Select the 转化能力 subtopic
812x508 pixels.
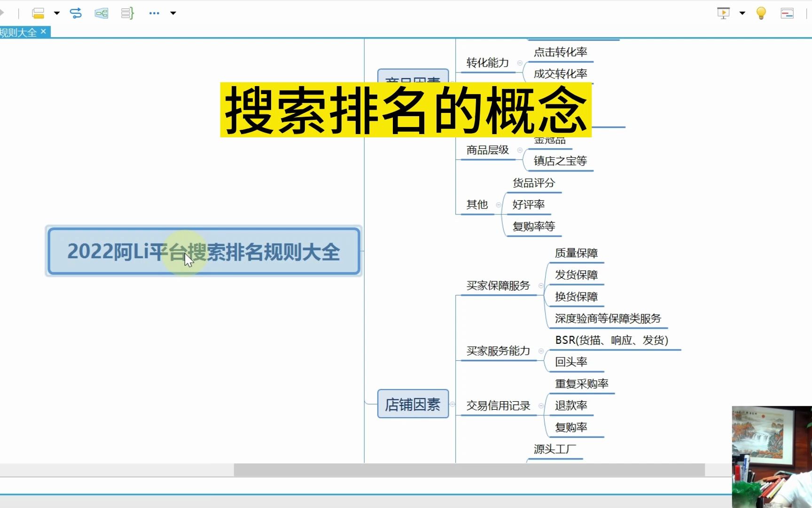(488, 63)
